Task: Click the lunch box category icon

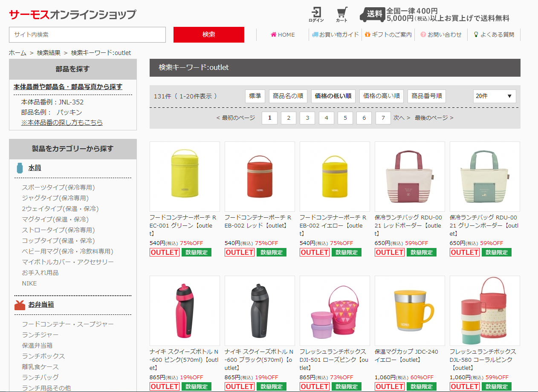Action: point(20,305)
